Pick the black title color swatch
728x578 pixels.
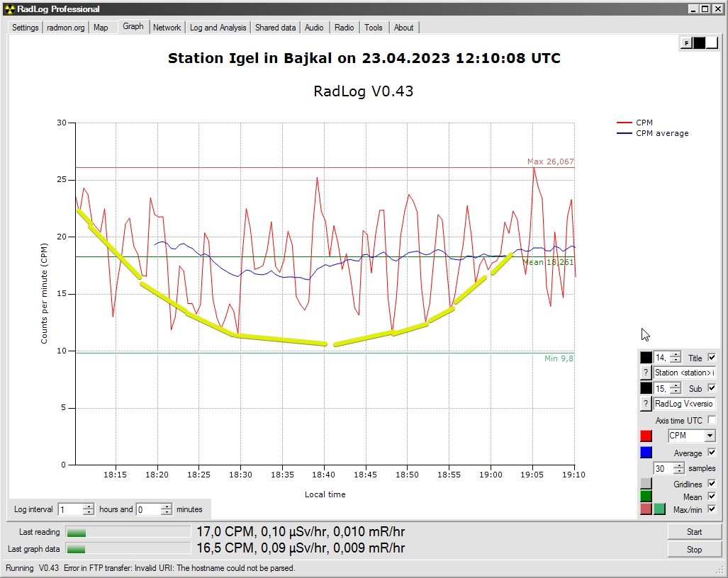coord(646,358)
